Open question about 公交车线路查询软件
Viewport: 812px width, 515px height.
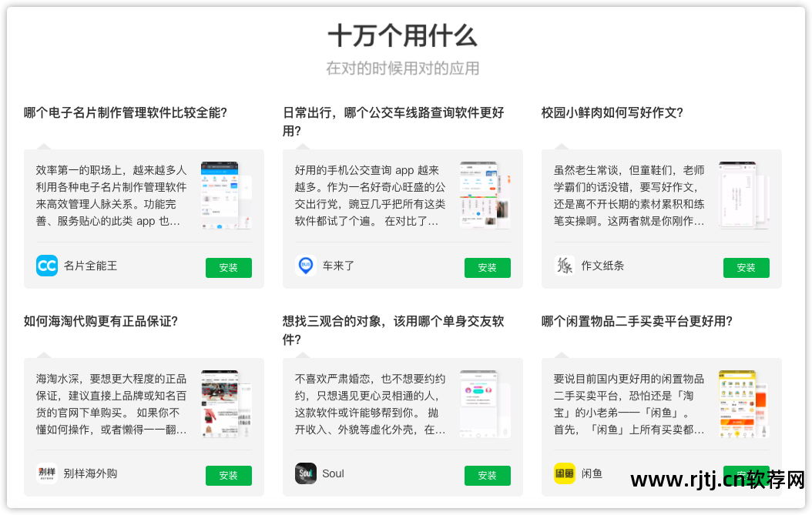[393, 122]
